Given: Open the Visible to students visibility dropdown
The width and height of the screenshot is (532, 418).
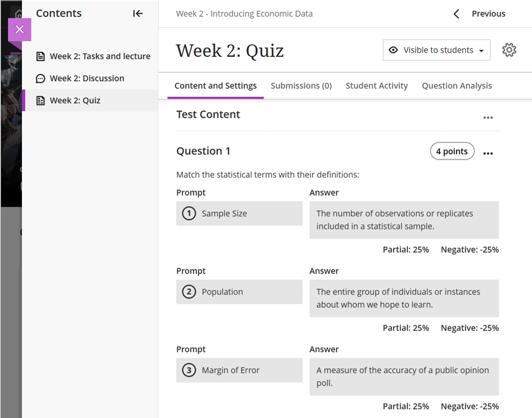Looking at the screenshot, I should tap(436, 50).
